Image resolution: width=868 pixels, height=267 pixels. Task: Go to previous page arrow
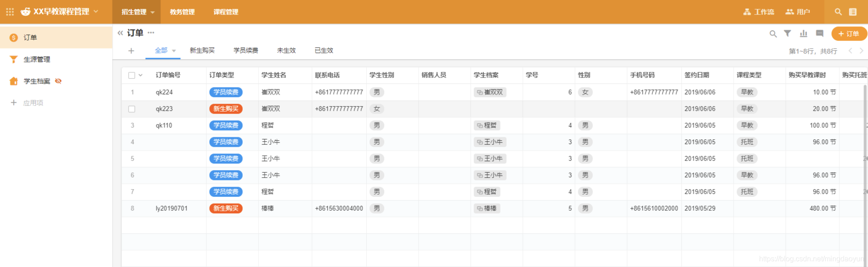click(850, 51)
